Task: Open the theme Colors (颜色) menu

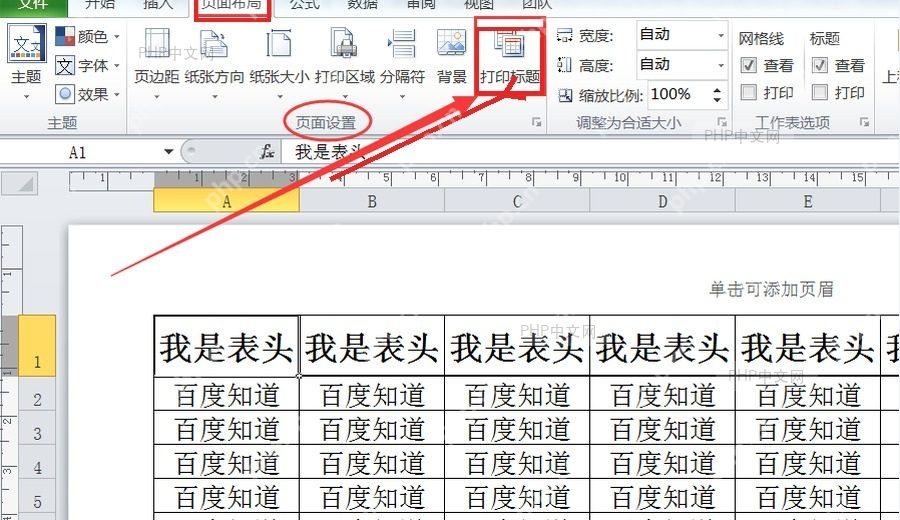Action: coord(88,37)
